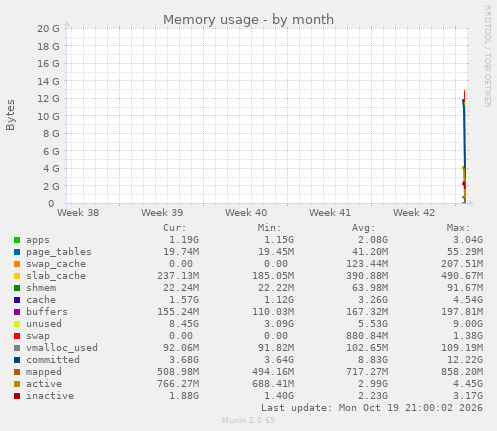This screenshot has height=431, width=497.
Task: Click the 'Bytes' vertical axis label
Action: point(10,115)
